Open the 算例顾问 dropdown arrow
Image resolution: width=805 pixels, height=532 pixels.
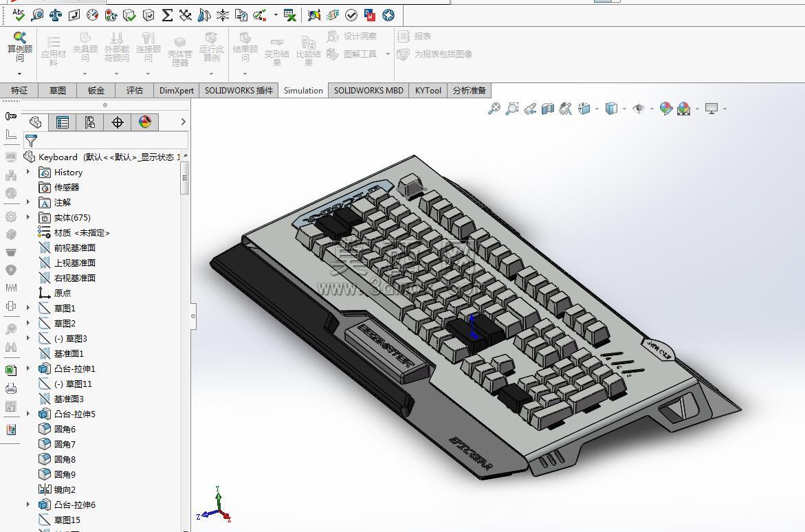(19, 74)
